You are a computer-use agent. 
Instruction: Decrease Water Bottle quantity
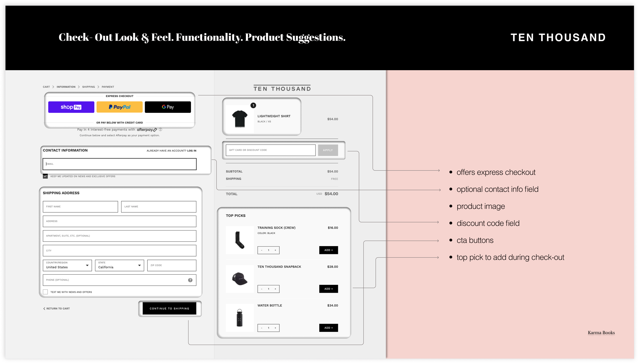pos(261,328)
